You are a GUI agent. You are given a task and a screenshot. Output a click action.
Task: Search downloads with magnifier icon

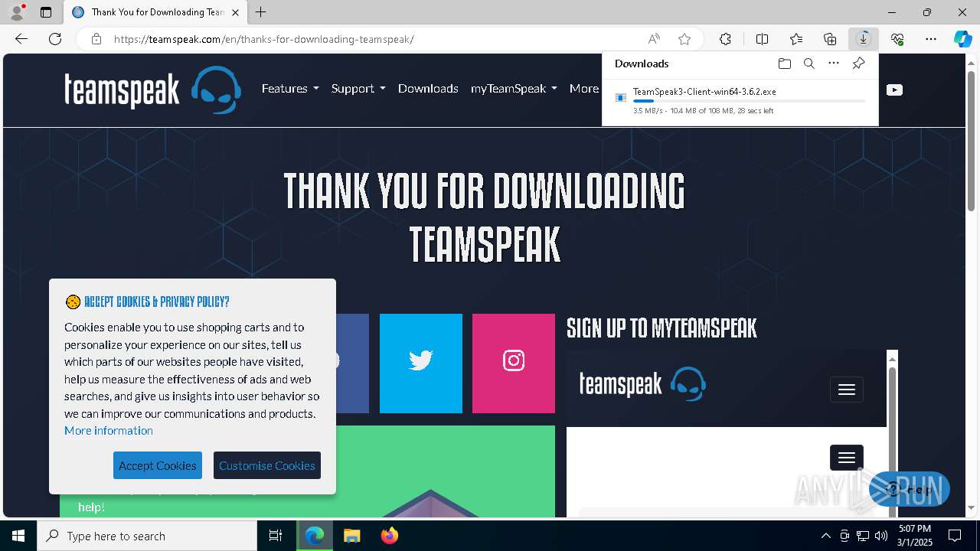(808, 64)
